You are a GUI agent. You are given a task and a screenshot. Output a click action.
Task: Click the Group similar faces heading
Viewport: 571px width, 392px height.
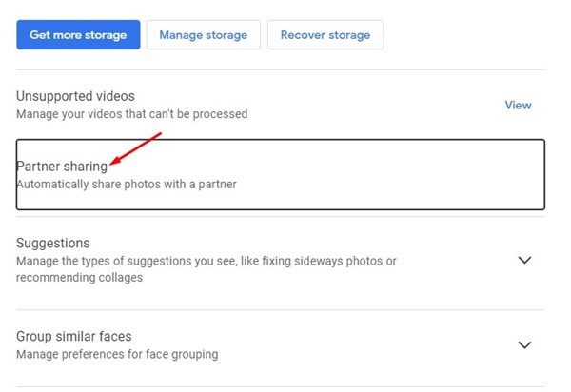74,336
